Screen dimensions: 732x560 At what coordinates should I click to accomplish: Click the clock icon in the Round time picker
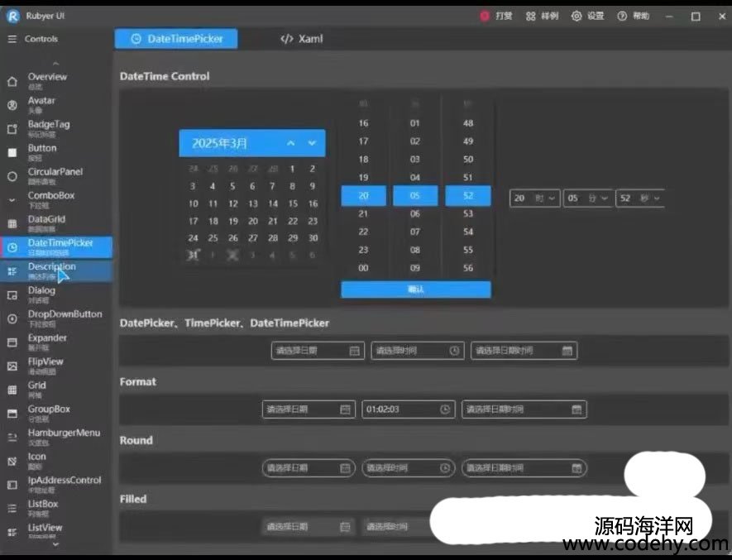(x=445, y=468)
